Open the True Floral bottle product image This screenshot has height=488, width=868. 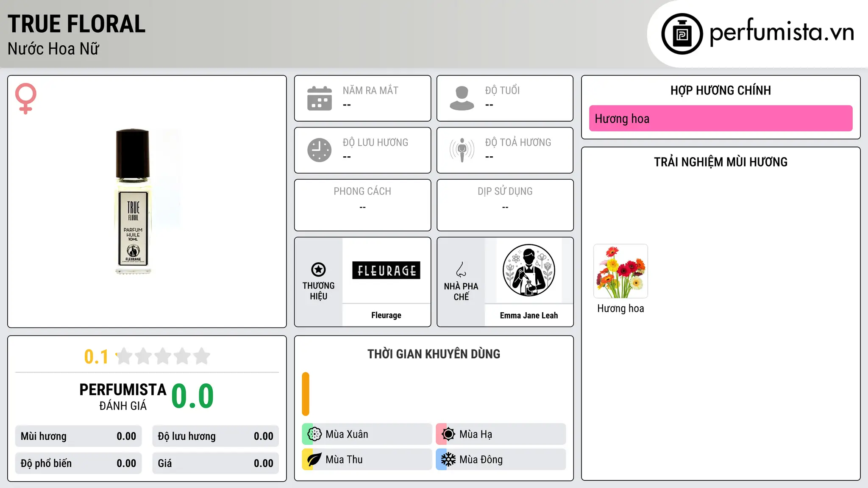[133, 202]
